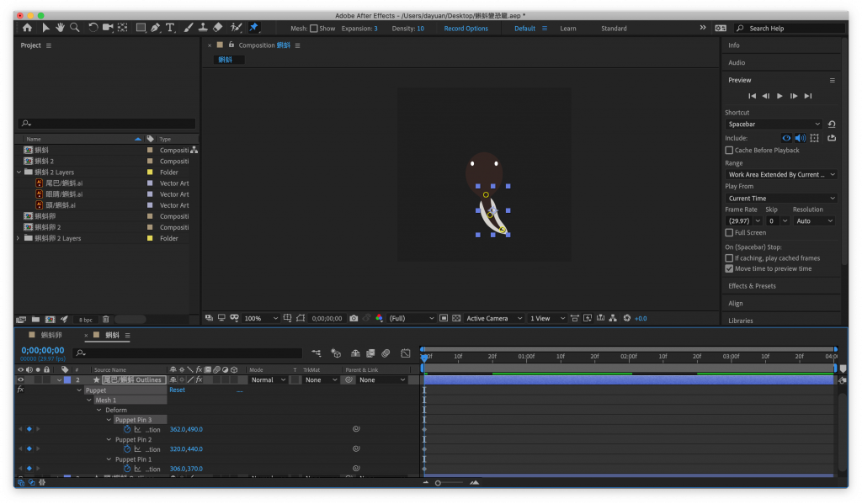The width and height of the screenshot is (862, 504).
Task: Switch to the Learn workspace tab
Action: tap(568, 29)
